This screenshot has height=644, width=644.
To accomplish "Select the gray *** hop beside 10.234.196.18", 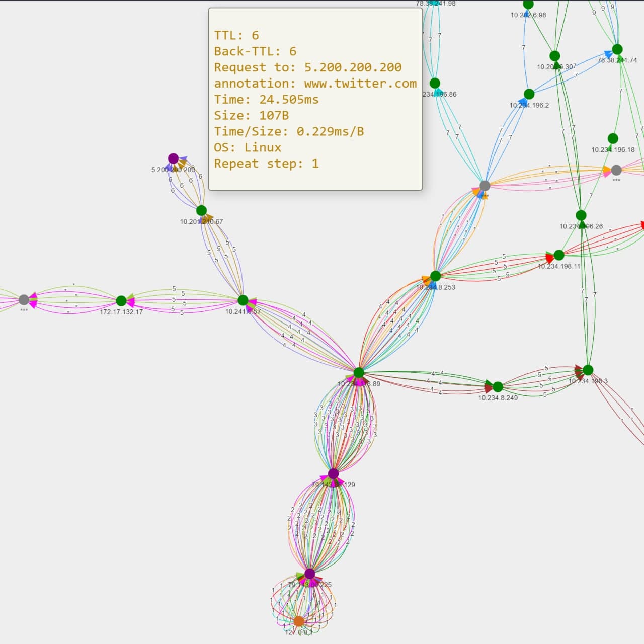I will coord(617,170).
